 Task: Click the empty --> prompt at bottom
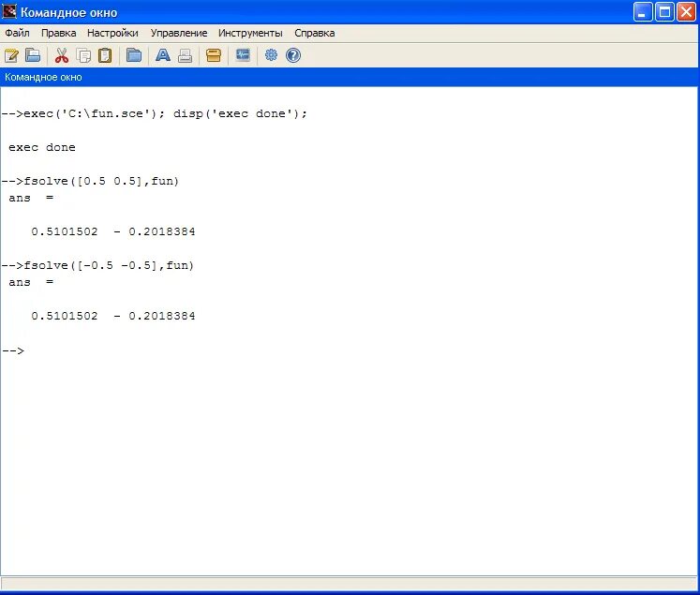click(x=13, y=350)
